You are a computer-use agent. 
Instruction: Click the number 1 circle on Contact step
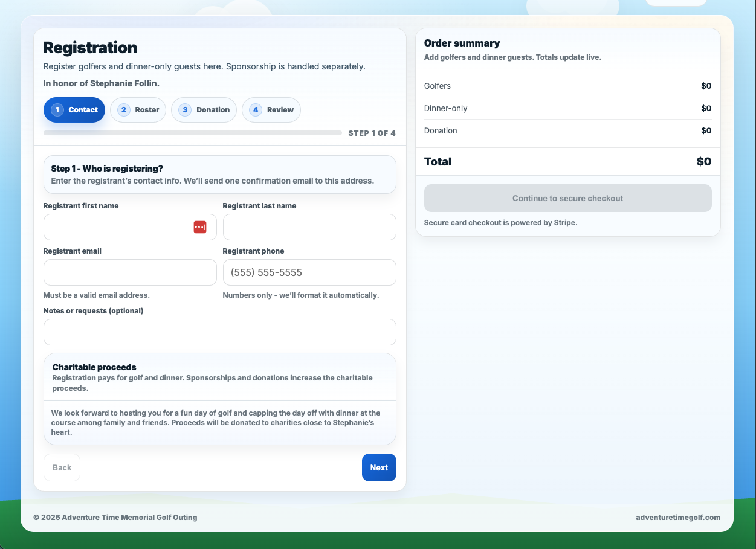coord(57,110)
